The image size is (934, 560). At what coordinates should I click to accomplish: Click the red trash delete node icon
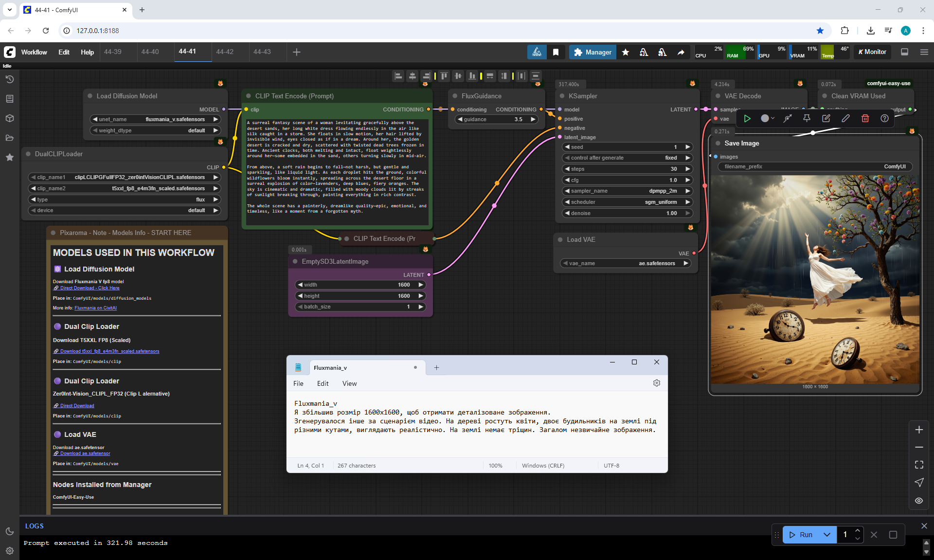click(x=865, y=118)
